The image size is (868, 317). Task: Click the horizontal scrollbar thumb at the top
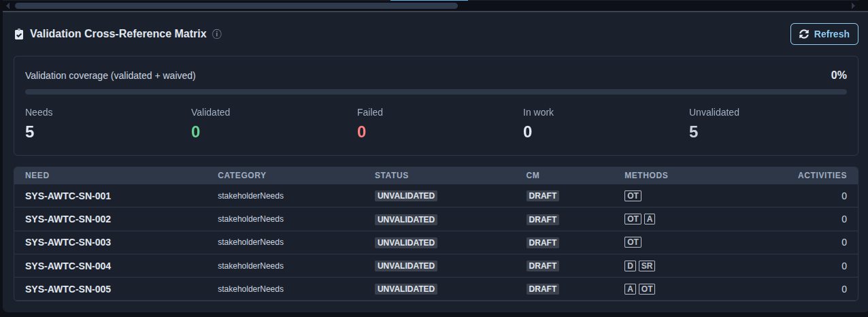pyautogui.click(x=236, y=5)
